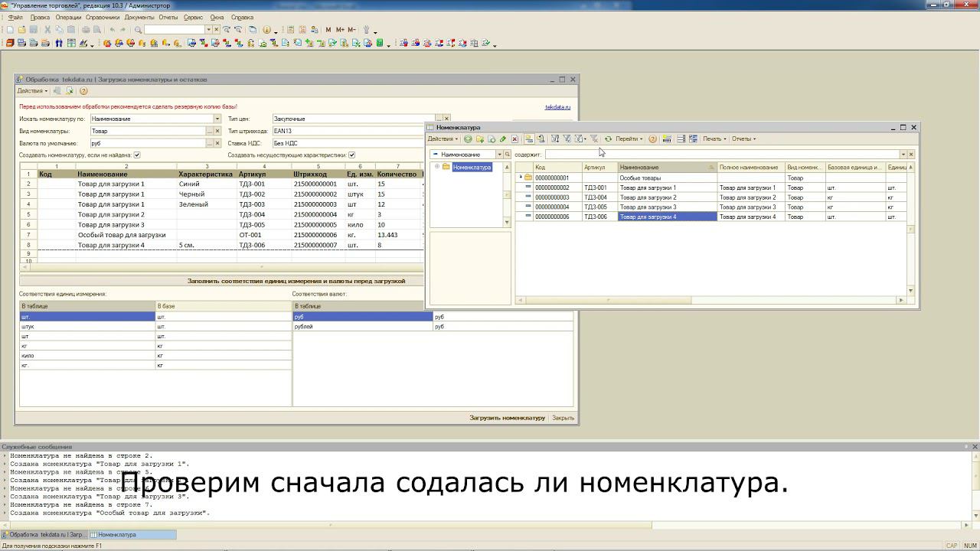980x551 pixels.
Task: Open the Справочники menu
Action: (x=103, y=17)
